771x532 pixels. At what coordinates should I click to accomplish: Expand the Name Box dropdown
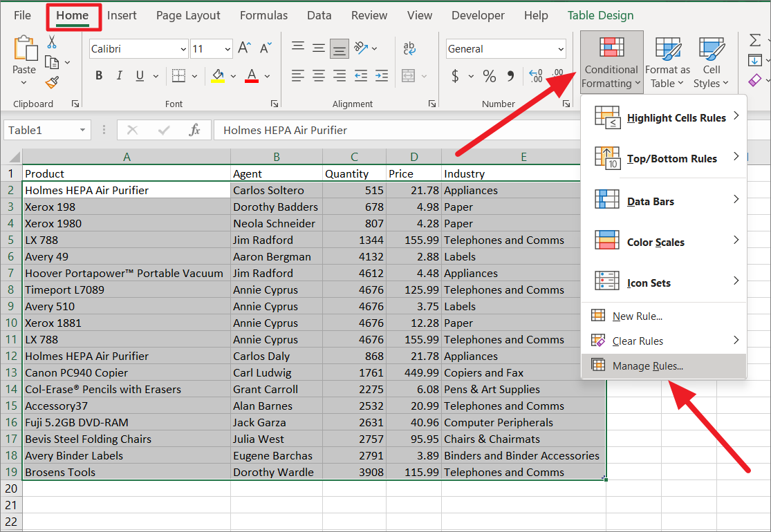point(82,130)
